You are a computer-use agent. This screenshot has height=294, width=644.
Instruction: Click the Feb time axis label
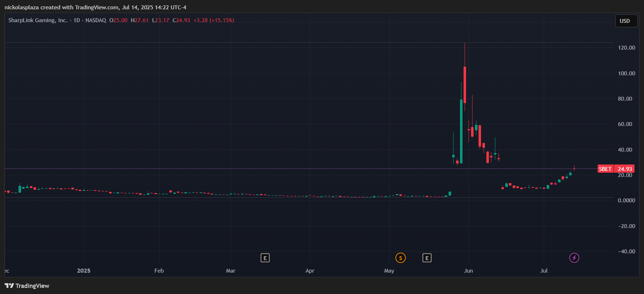pyautogui.click(x=159, y=271)
